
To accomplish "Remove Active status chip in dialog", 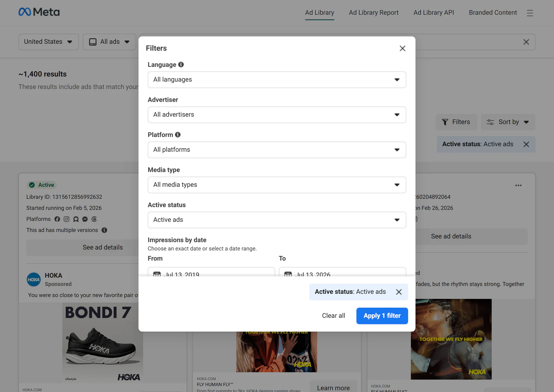I will coord(399,292).
